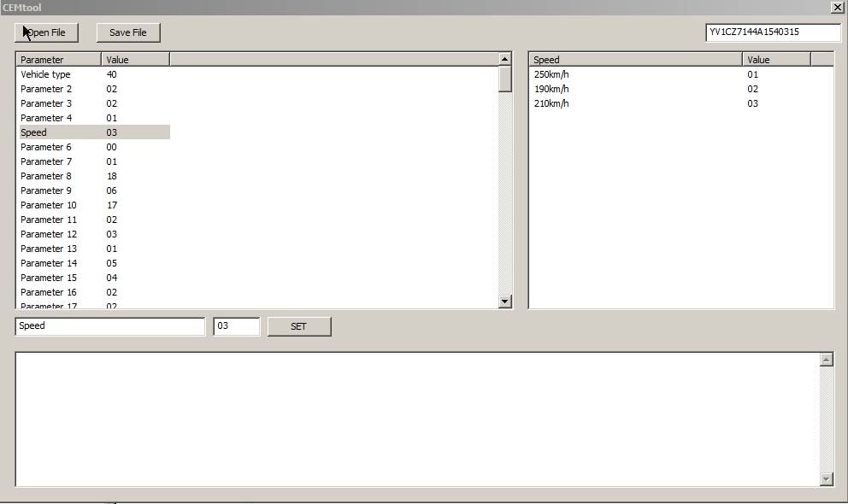Choose the 250km/h speed option
Screen dimensions: 848x504
pyautogui.click(x=551, y=74)
